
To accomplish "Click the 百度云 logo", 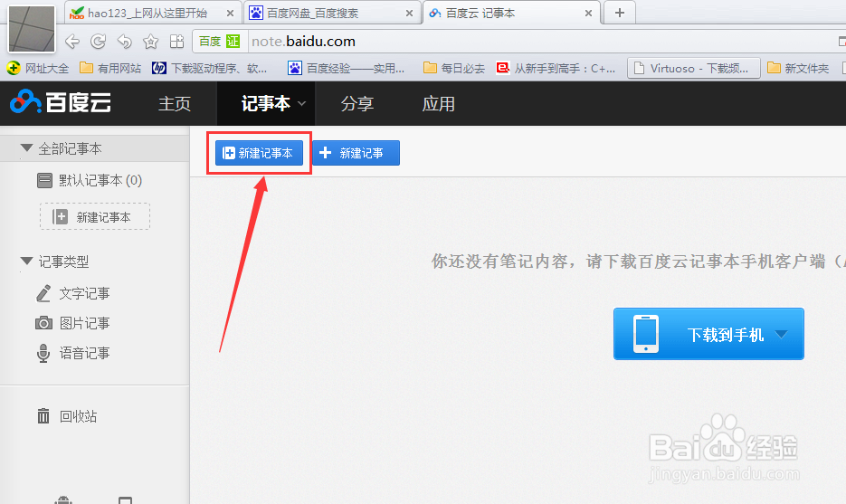I will coord(61,102).
